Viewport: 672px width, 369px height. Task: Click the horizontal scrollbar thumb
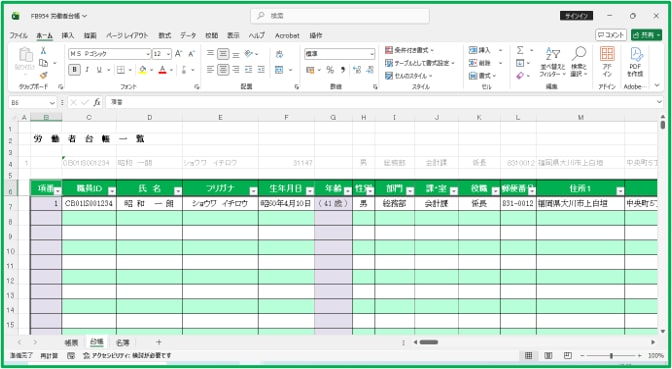pos(429,342)
